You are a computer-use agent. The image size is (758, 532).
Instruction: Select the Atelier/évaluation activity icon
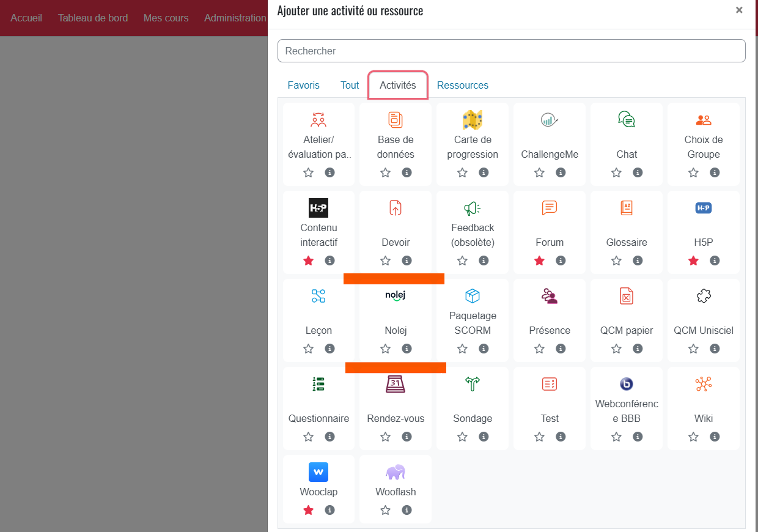click(x=318, y=120)
